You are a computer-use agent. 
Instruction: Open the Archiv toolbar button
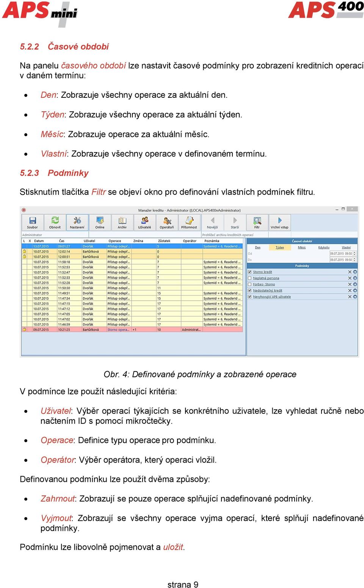[122, 223]
